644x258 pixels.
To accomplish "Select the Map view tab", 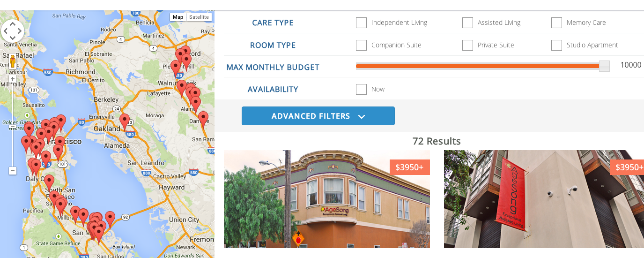I will pyautogui.click(x=178, y=17).
